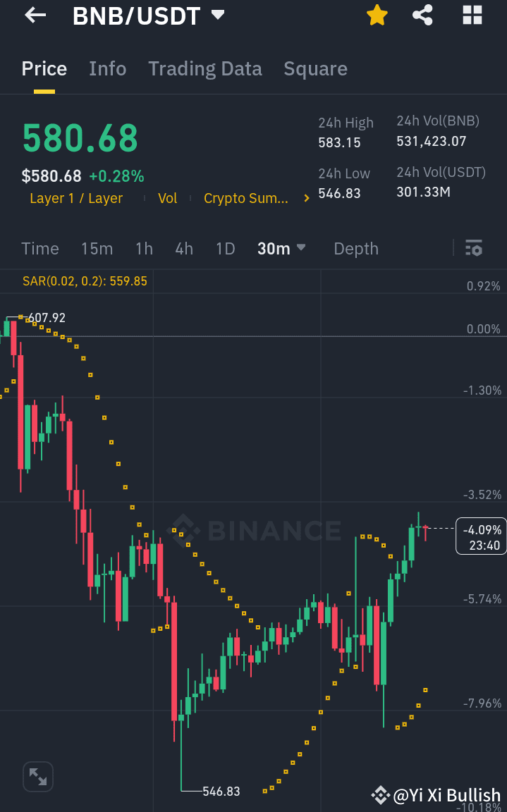Screen dimensions: 507x812
Task: Open the markets grid icon
Action: pos(471,15)
